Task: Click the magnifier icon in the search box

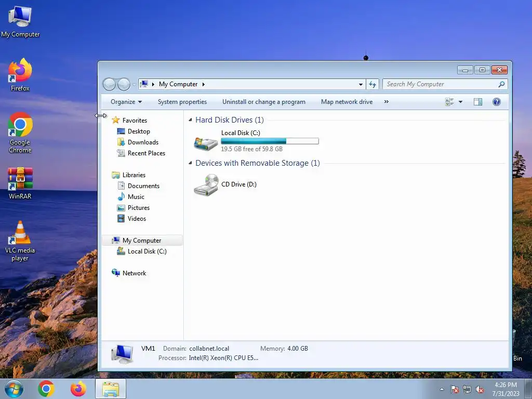Action: [501, 84]
